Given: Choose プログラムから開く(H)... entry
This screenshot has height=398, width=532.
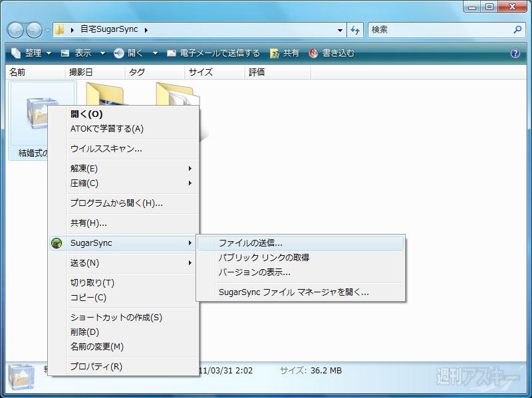Looking at the screenshot, I should pyautogui.click(x=124, y=203).
